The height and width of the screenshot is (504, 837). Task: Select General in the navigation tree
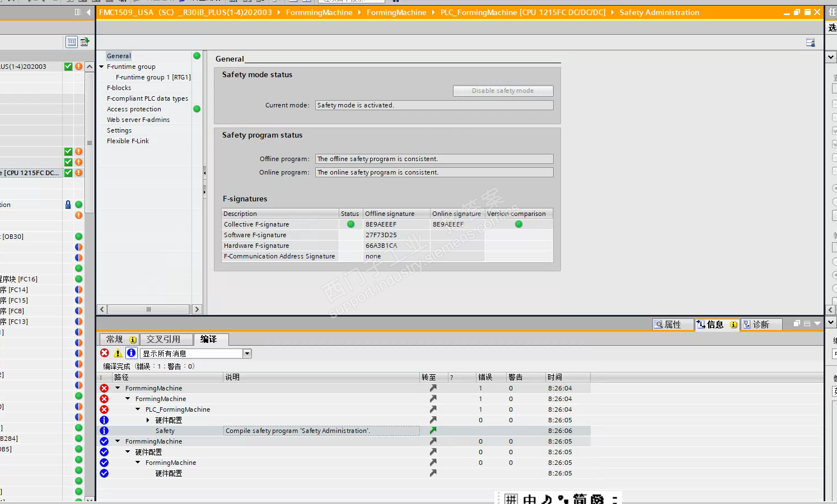pos(119,56)
